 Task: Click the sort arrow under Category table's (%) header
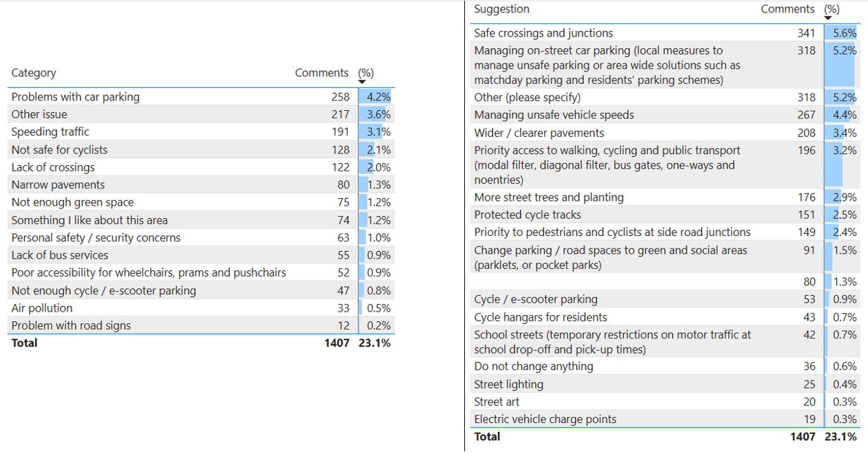(x=362, y=82)
